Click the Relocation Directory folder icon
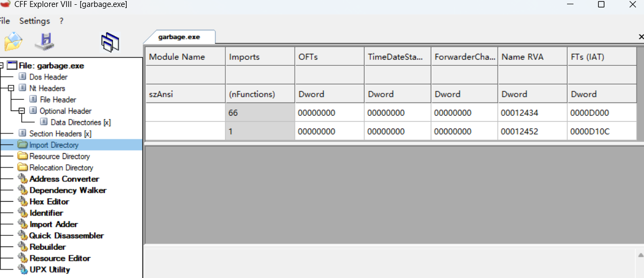644x278 pixels. [x=22, y=168]
